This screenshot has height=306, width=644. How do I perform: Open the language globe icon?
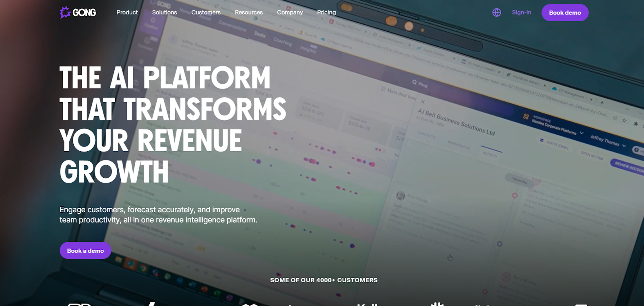(497, 12)
